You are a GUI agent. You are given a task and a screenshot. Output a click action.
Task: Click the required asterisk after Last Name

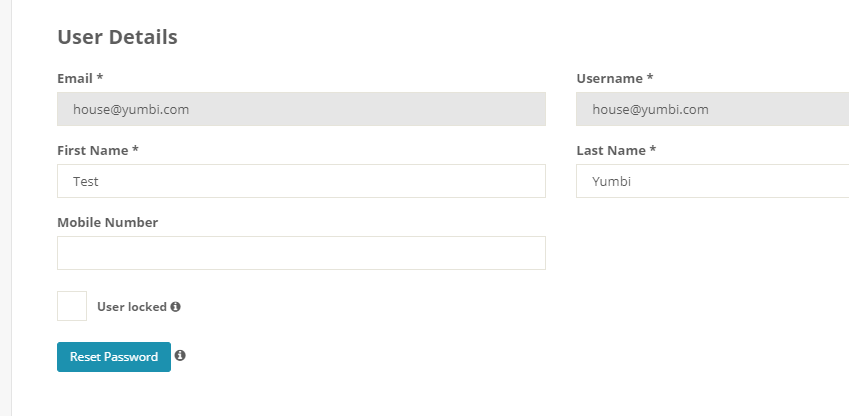pyautogui.click(x=653, y=150)
